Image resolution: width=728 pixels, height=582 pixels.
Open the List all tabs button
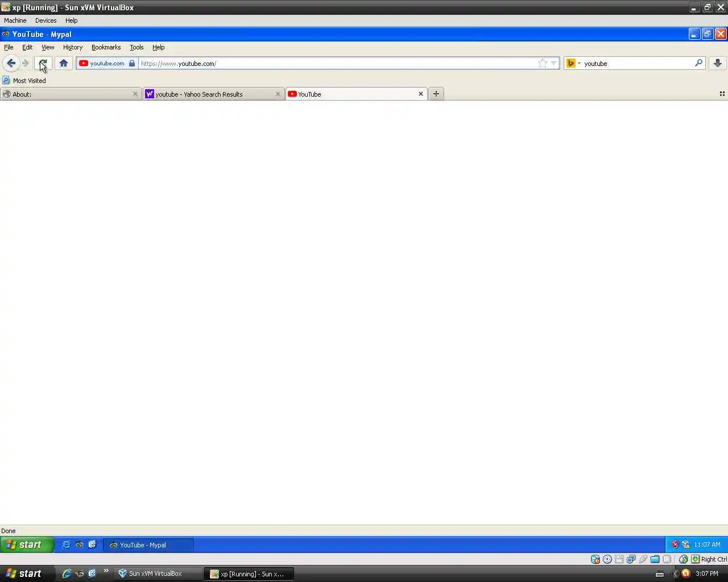[x=722, y=94]
